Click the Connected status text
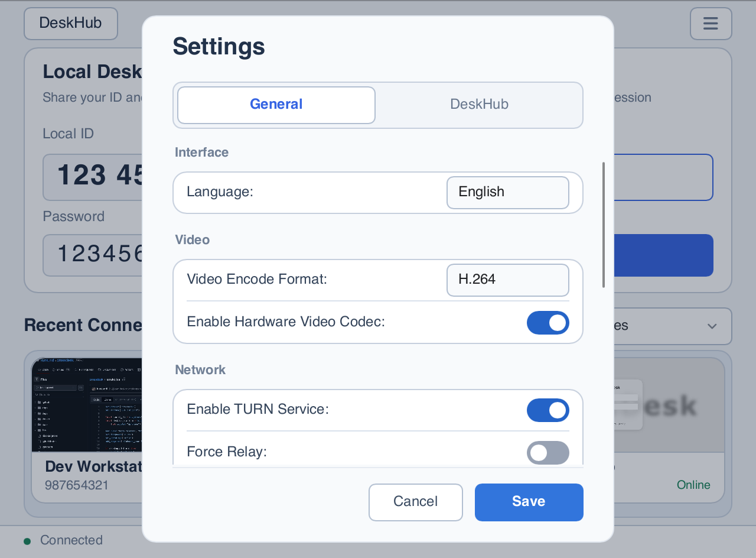This screenshot has width=756, height=558. point(71,540)
